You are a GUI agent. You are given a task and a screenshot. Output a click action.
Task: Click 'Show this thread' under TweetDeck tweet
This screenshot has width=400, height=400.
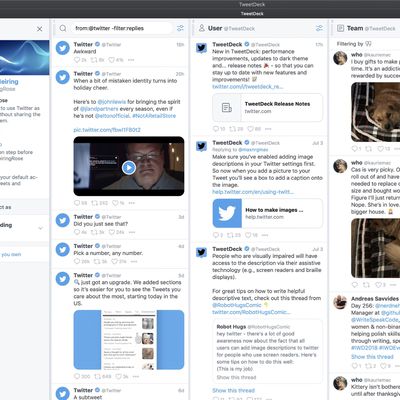tap(233, 390)
